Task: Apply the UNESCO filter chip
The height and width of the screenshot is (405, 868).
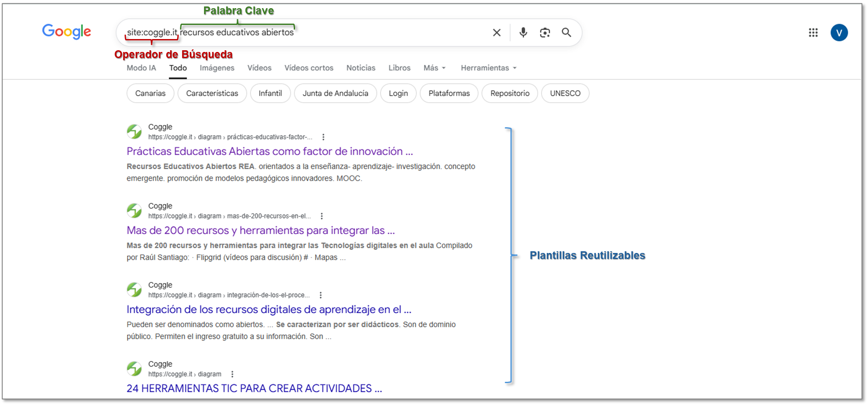Action: [x=565, y=93]
